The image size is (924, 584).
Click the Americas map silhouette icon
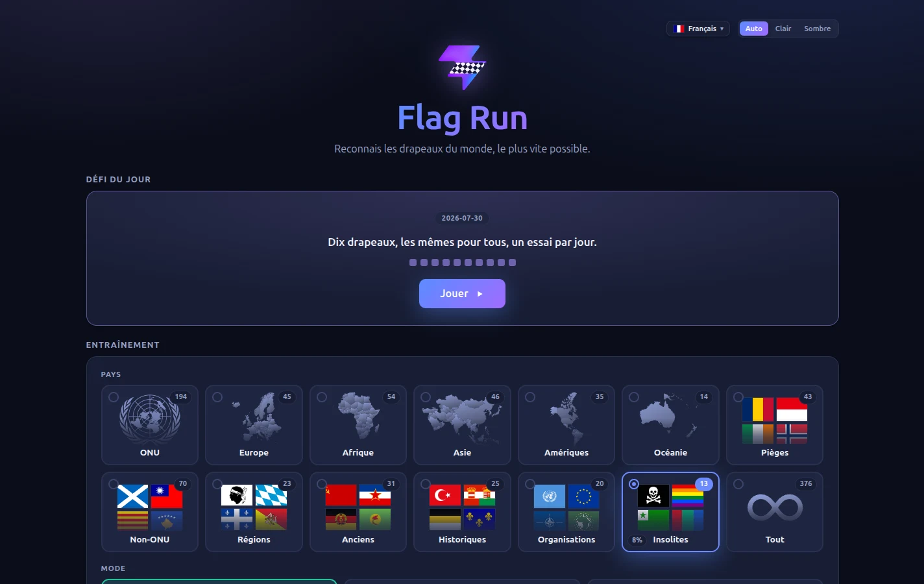point(566,419)
